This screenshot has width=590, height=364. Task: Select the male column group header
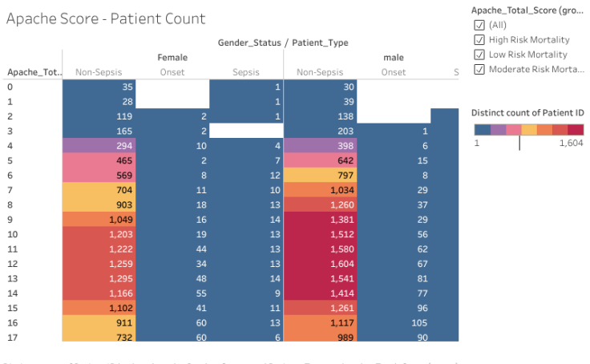click(393, 57)
